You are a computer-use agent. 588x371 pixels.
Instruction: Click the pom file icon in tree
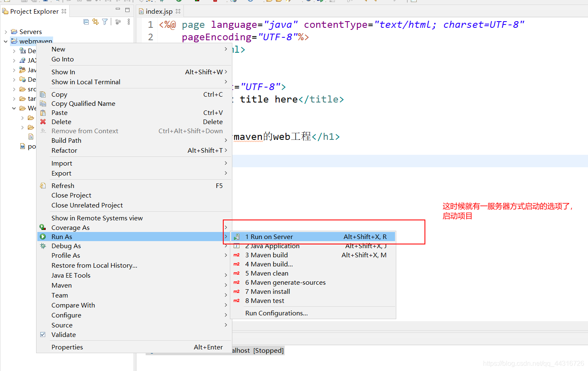[23, 146]
